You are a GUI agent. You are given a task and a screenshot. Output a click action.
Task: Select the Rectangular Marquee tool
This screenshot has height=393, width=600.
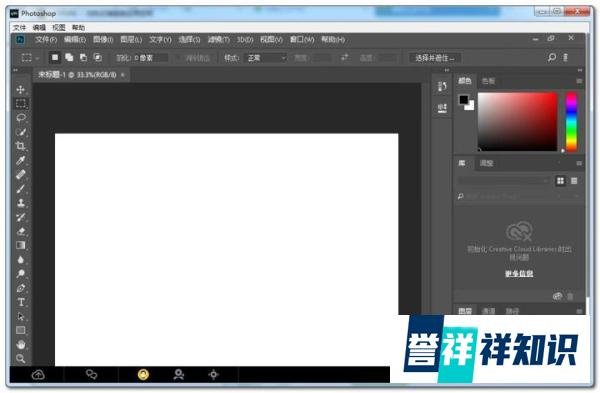pyautogui.click(x=21, y=103)
